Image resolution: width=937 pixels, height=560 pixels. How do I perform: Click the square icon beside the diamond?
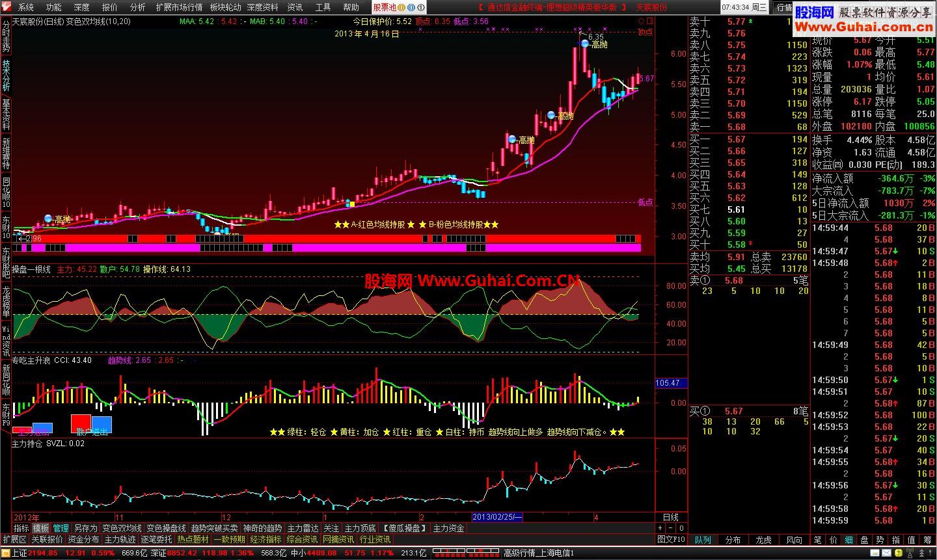coord(649,21)
